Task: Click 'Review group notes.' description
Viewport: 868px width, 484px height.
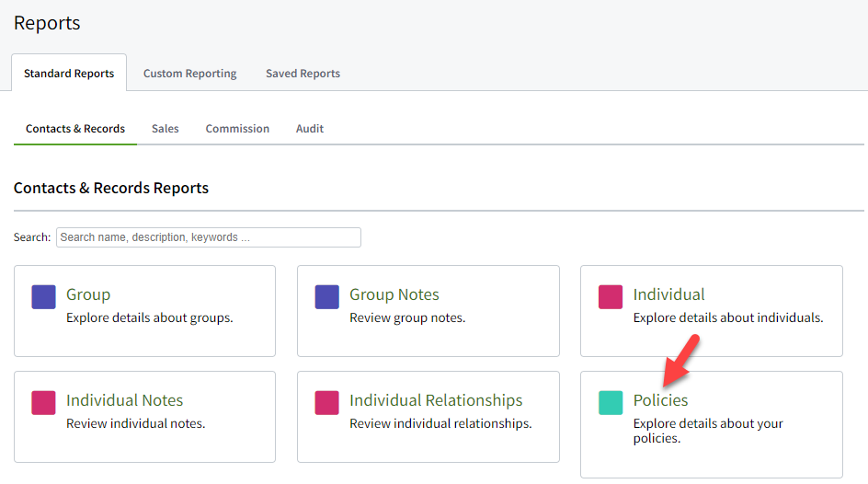Action: point(407,317)
